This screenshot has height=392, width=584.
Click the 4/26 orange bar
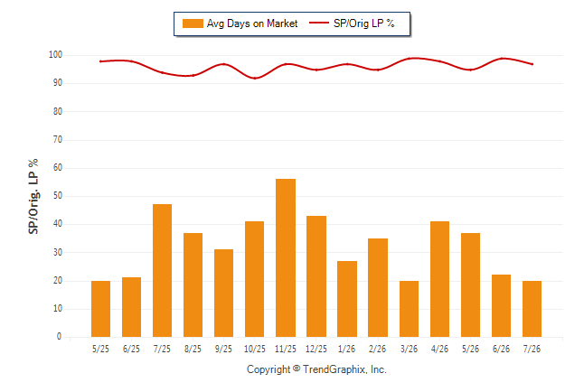[439, 279]
